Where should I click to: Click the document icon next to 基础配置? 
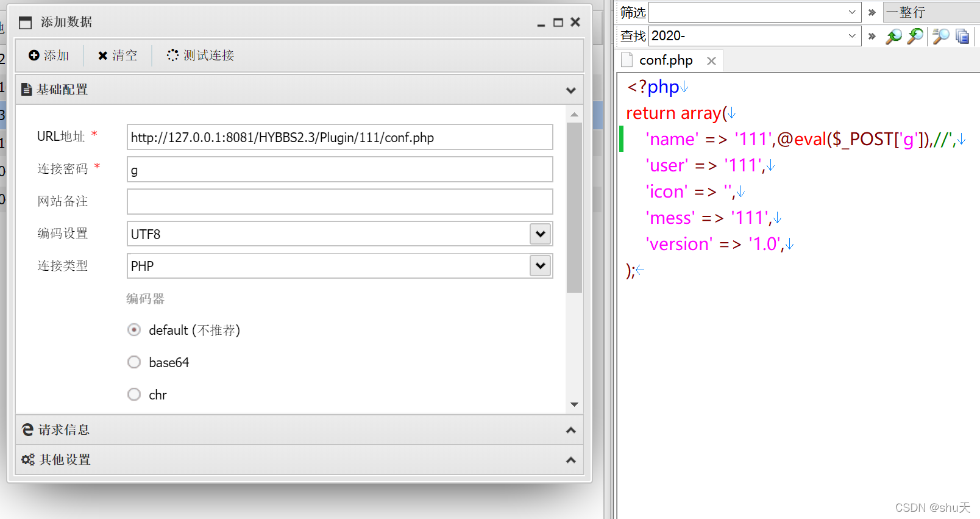(26, 90)
